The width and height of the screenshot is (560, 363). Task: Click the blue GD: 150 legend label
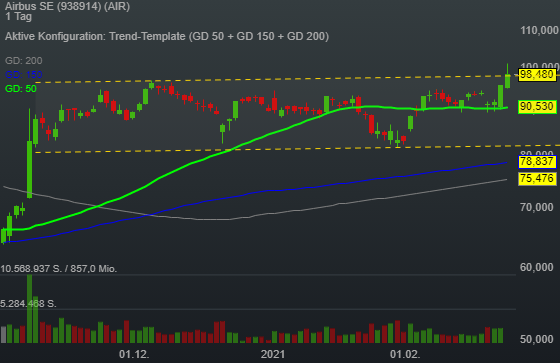[x=24, y=74]
